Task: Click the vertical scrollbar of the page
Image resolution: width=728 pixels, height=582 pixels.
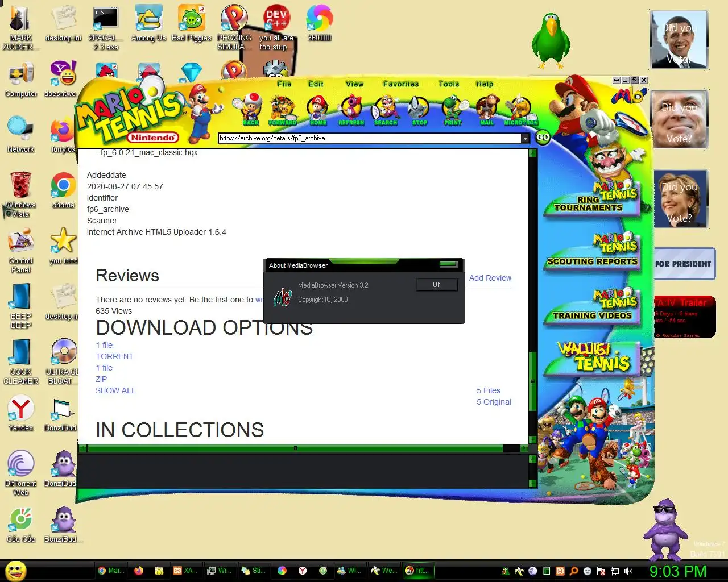Action: [x=532, y=296]
